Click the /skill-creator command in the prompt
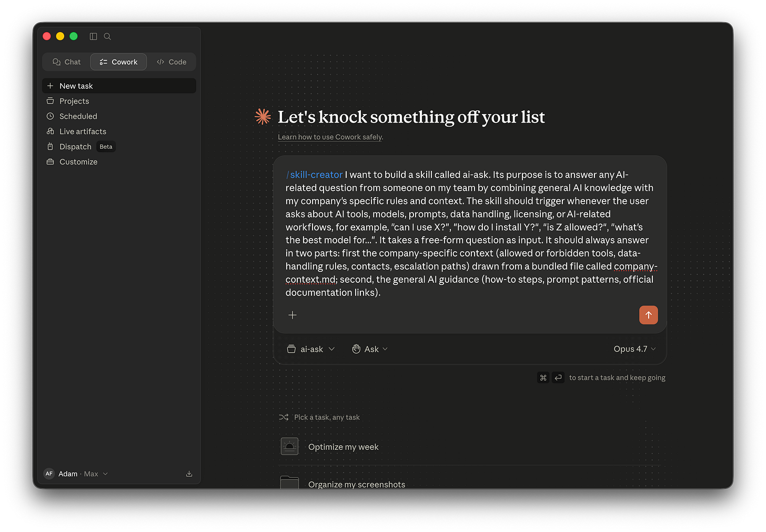Viewport: 766px width, 532px height. tap(314, 175)
